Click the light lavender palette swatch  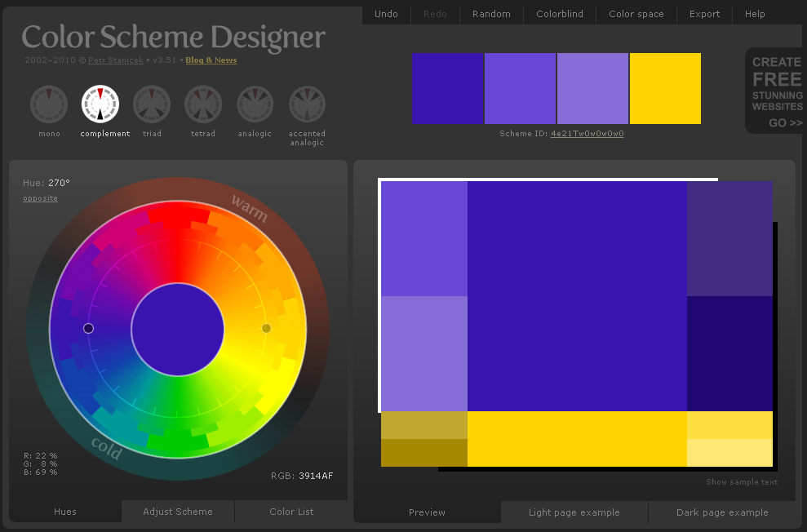point(593,88)
